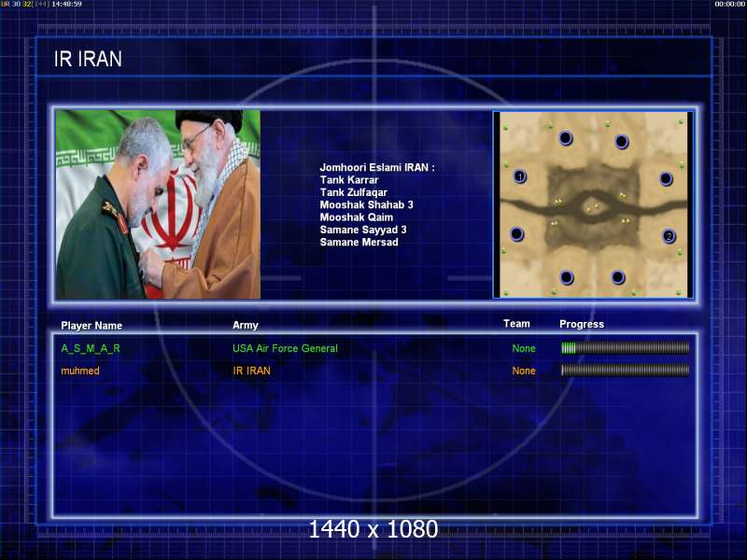Click the 'Progress' column header
The height and width of the screenshot is (560, 747).
(x=582, y=324)
